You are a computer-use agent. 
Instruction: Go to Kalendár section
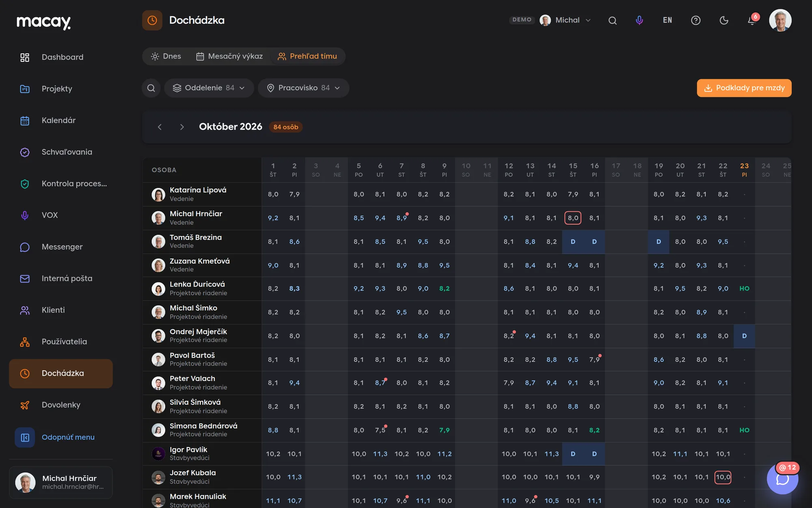pyautogui.click(x=60, y=120)
